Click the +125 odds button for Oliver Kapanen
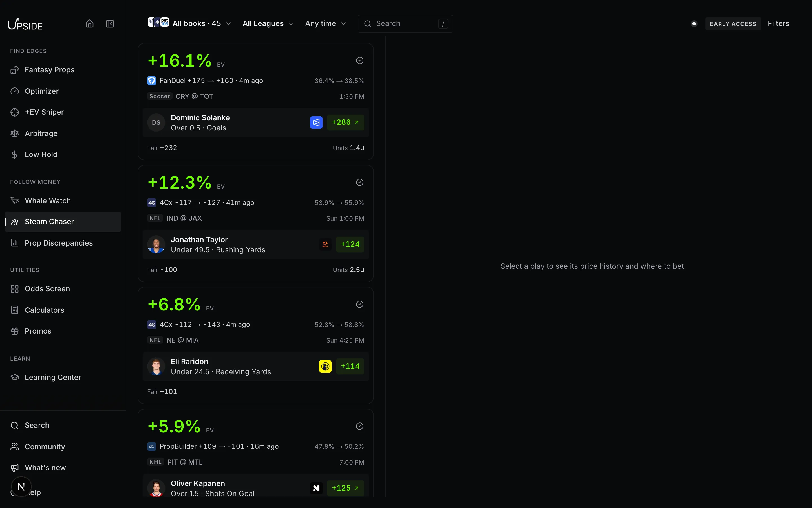 click(345, 488)
